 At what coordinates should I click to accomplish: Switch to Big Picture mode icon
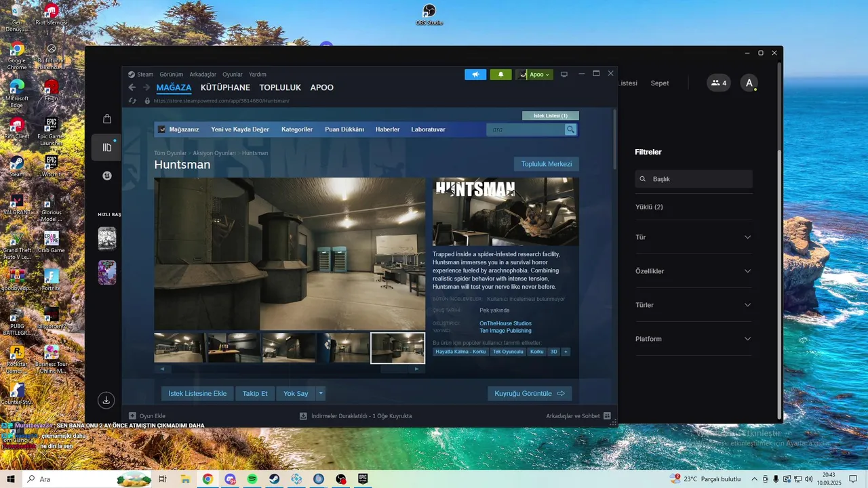tap(564, 75)
